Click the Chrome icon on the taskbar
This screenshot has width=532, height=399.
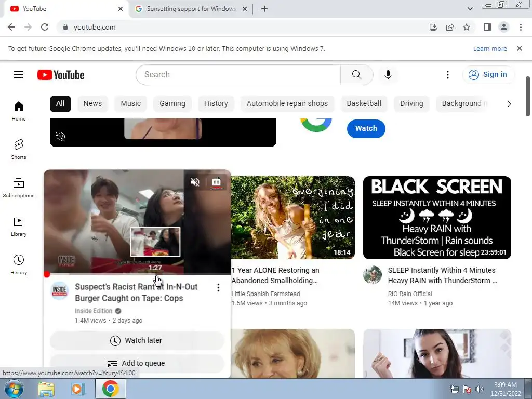[111, 389]
